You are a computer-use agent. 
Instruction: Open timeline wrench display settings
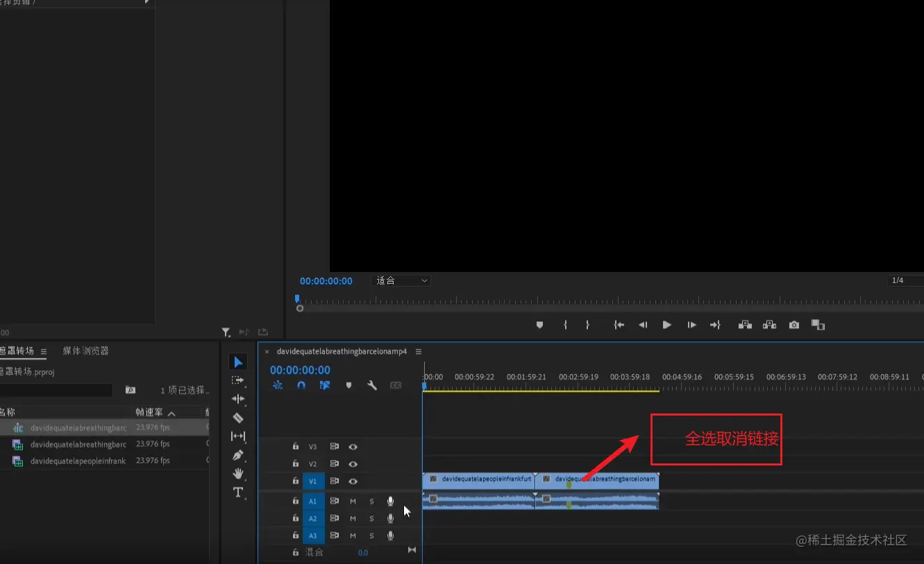click(x=372, y=385)
